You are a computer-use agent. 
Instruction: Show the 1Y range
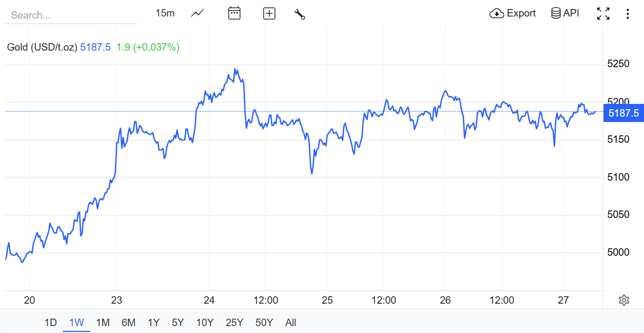coord(153,322)
